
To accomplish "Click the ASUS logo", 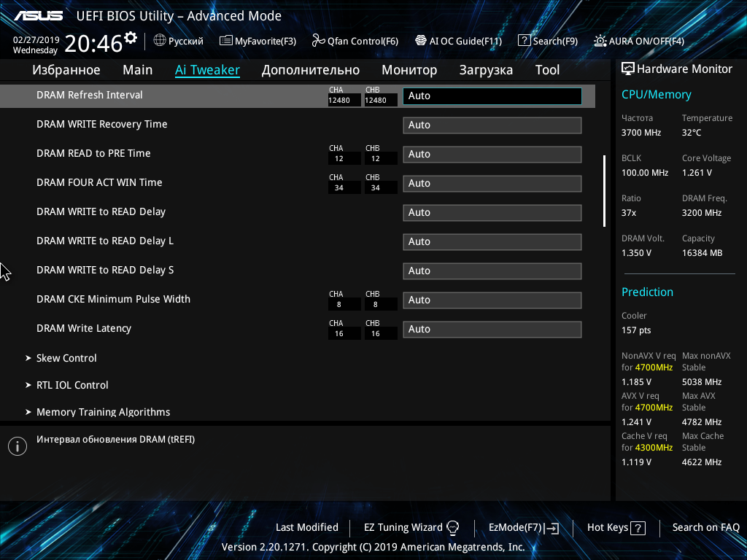I will pyautogui.click(x=38, y=16).
